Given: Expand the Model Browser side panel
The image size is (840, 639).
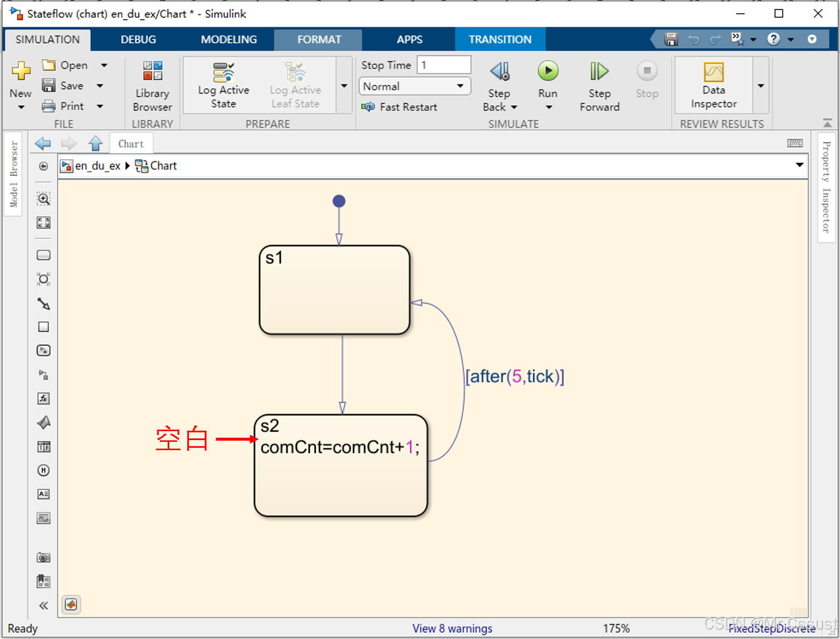Looking at the screenshot, I should (14, 175).
